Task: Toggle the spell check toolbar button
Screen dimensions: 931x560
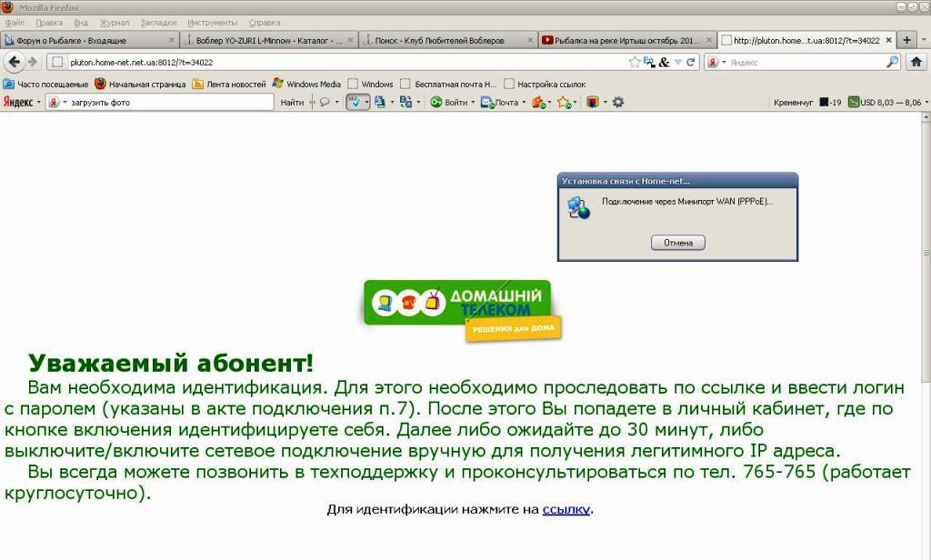Action: 355,103
